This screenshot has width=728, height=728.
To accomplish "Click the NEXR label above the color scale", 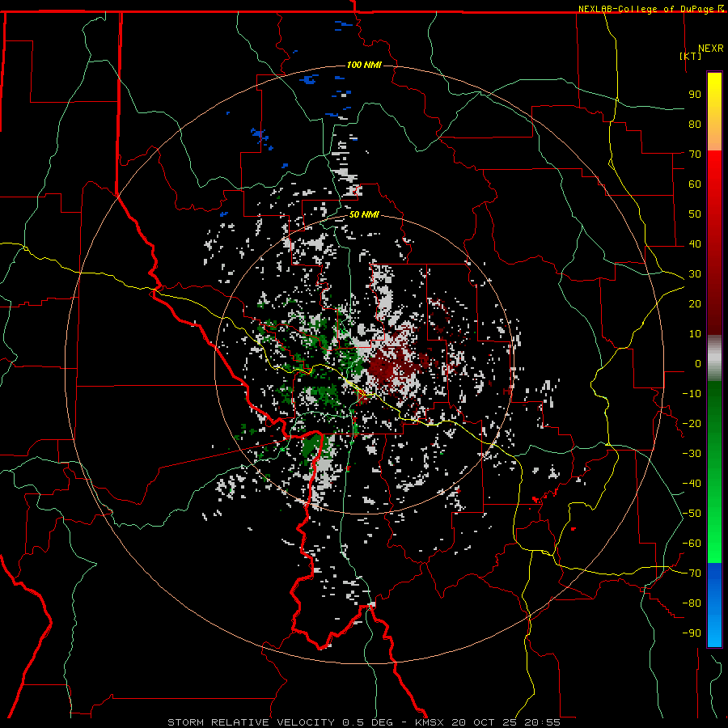I will (711, 49).
